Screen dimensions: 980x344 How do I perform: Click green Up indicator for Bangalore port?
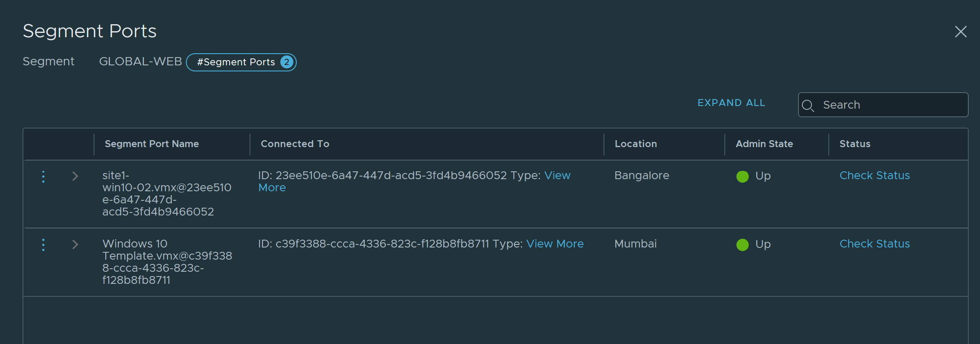[x=742, y=177]
